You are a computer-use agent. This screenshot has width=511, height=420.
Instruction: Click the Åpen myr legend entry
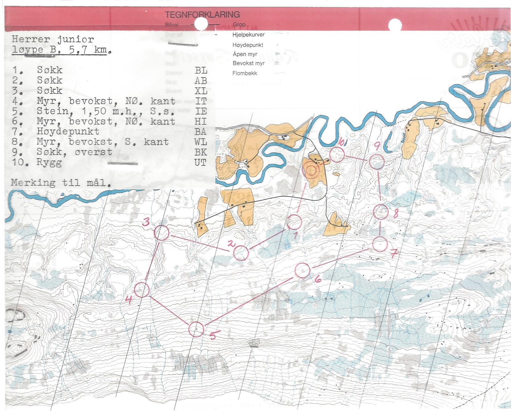click(245, 54)
